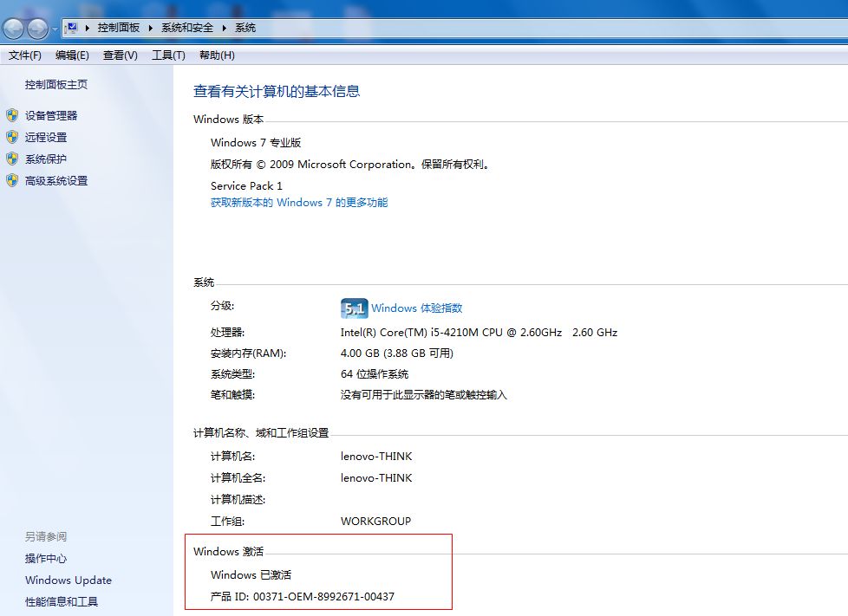This screenshot has width=848, height=616.
Task: Select 控制面板 in the address breadcrumb
Action: tap(119, 28)
